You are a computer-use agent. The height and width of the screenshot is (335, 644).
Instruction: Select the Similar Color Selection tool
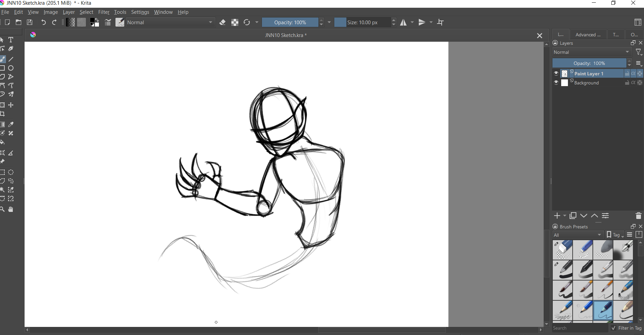pos(11,190)
